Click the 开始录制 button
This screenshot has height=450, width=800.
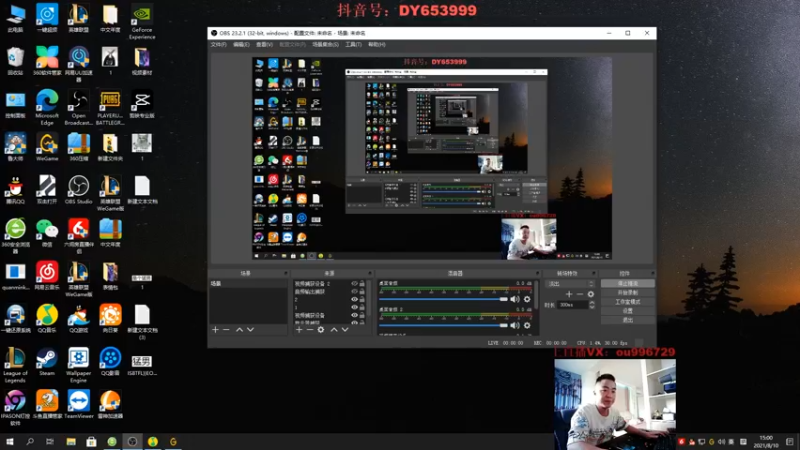(x=628, y=293)
